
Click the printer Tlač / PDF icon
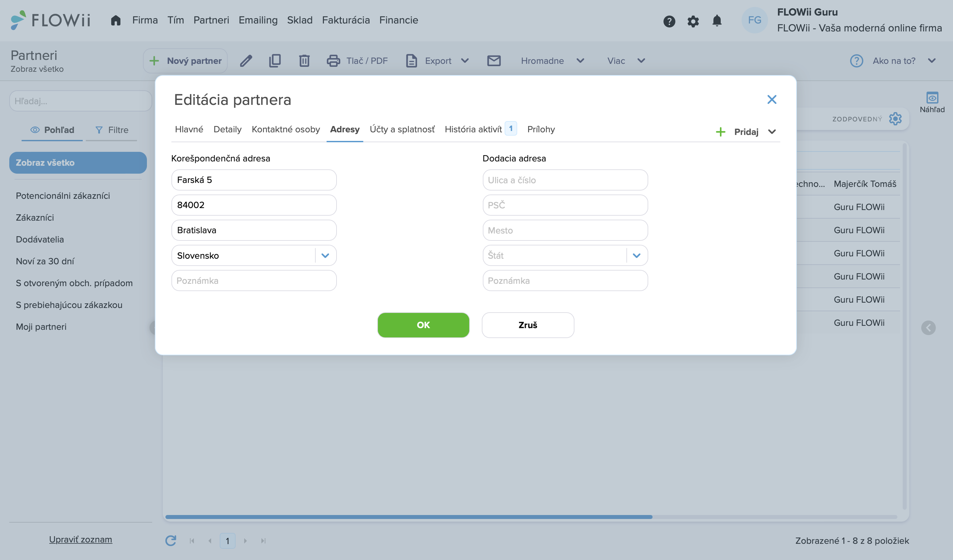click(x=333, y=61)
